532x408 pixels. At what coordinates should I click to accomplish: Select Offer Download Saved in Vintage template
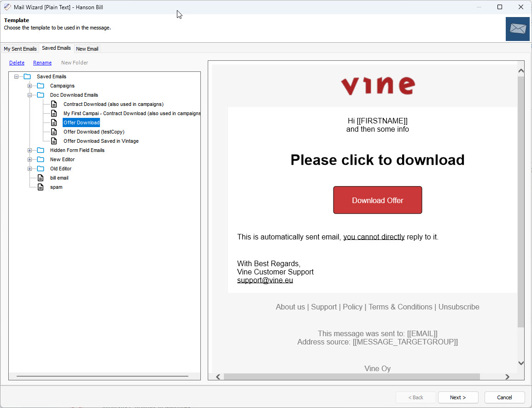click(x=101, y=141)
